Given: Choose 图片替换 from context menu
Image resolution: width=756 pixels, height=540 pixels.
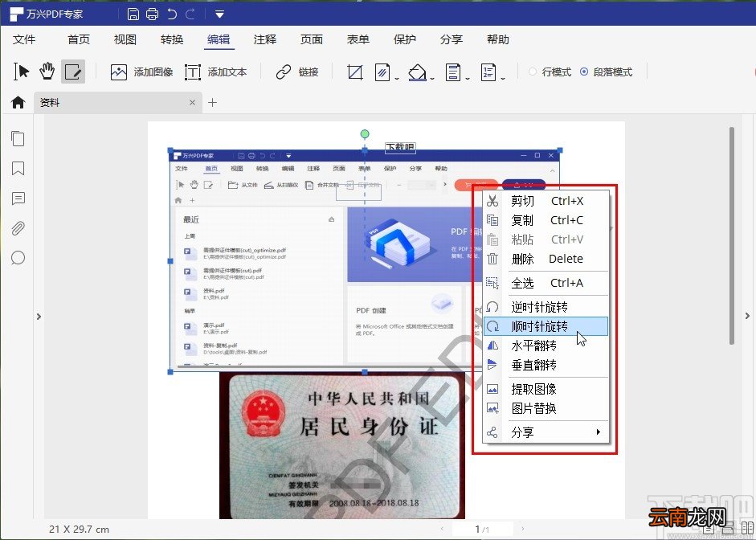Looking at the screenshot, I should [x=546, y=408].
